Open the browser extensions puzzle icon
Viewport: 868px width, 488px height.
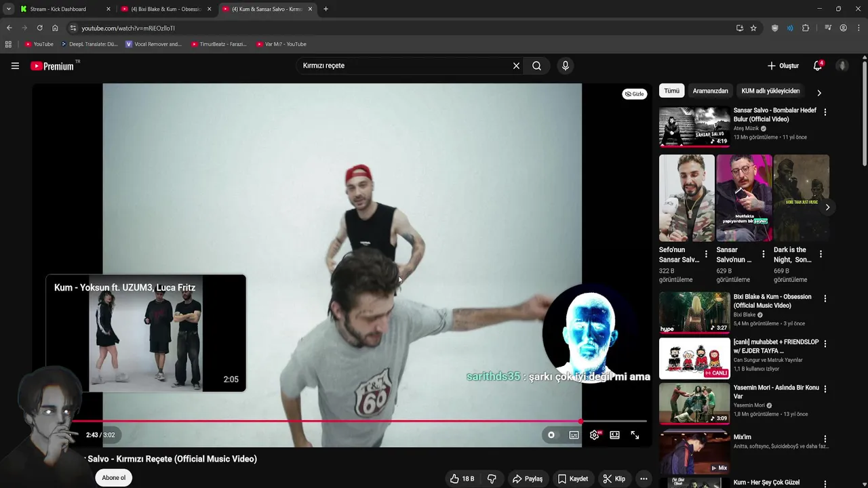point(806,28)
